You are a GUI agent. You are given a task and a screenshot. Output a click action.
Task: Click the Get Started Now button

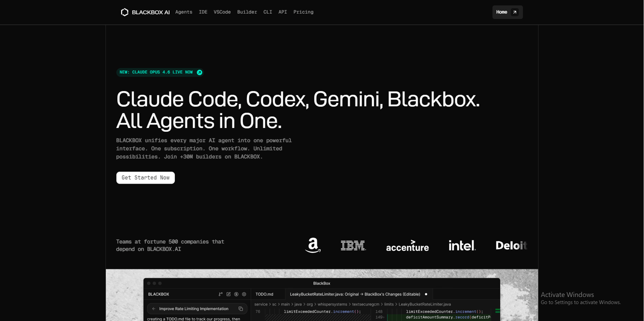click(146, 177)
